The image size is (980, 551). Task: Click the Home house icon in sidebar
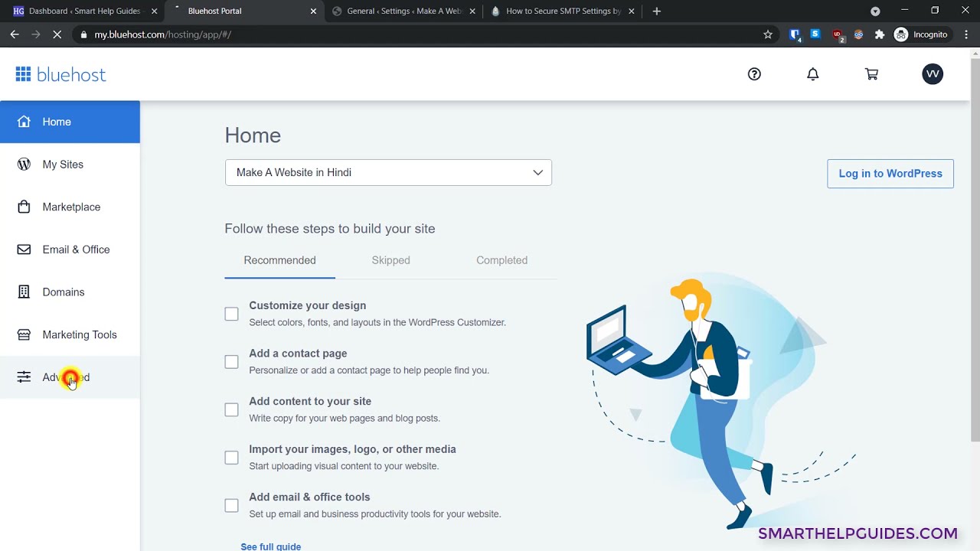24,122
